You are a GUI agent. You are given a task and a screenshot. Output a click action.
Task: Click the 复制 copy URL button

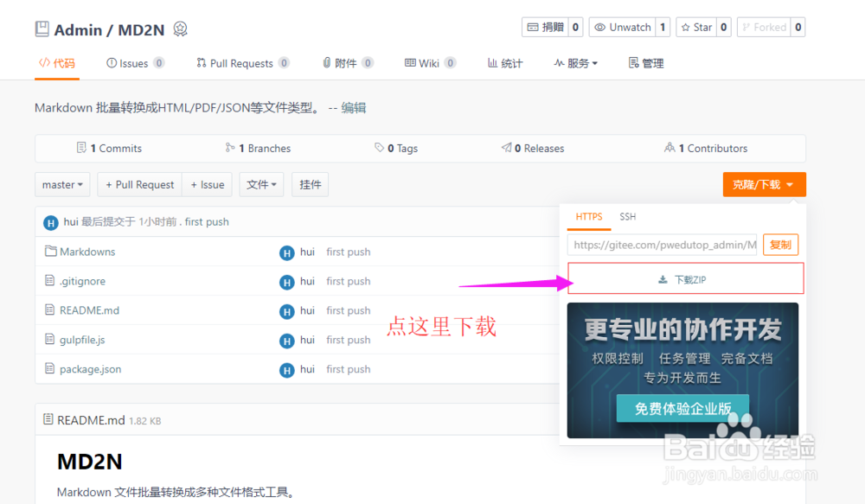[780, 245]
